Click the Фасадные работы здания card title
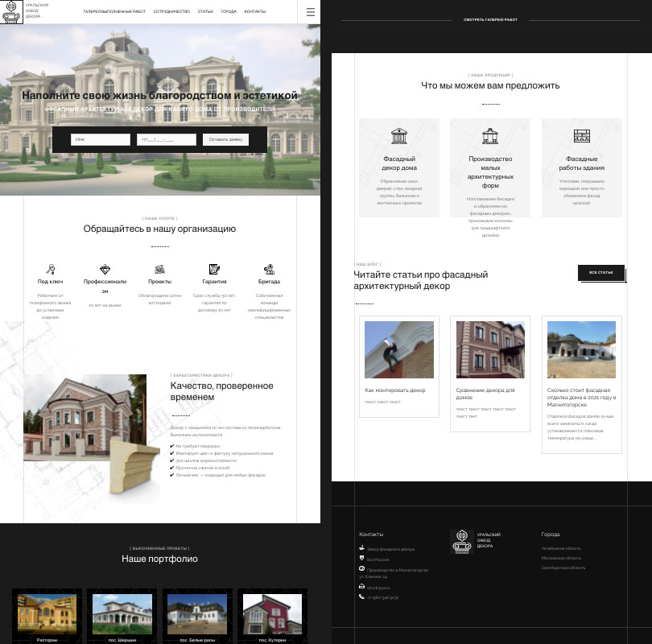The width and height of the screenshot is (652, 644). click(x=582, y=163)
